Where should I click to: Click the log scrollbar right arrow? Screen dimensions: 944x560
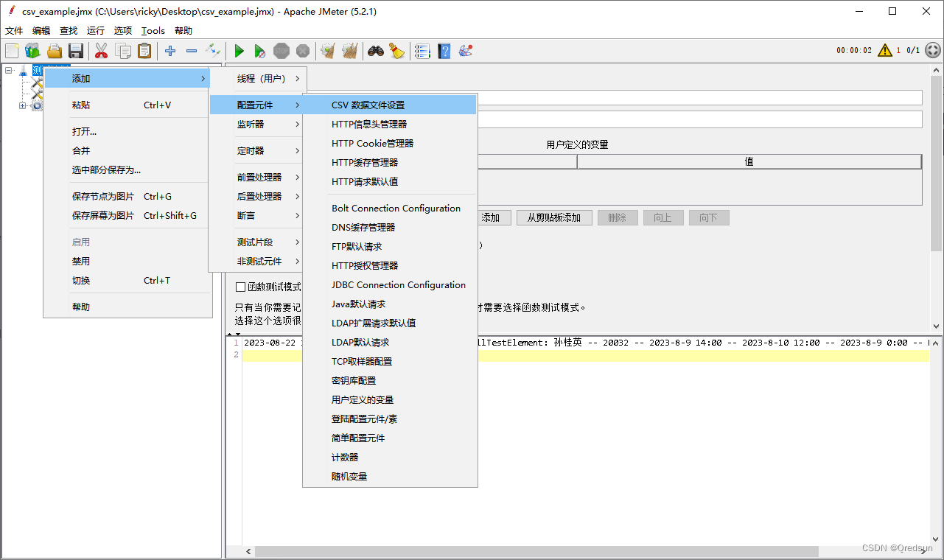pos(923,551)
